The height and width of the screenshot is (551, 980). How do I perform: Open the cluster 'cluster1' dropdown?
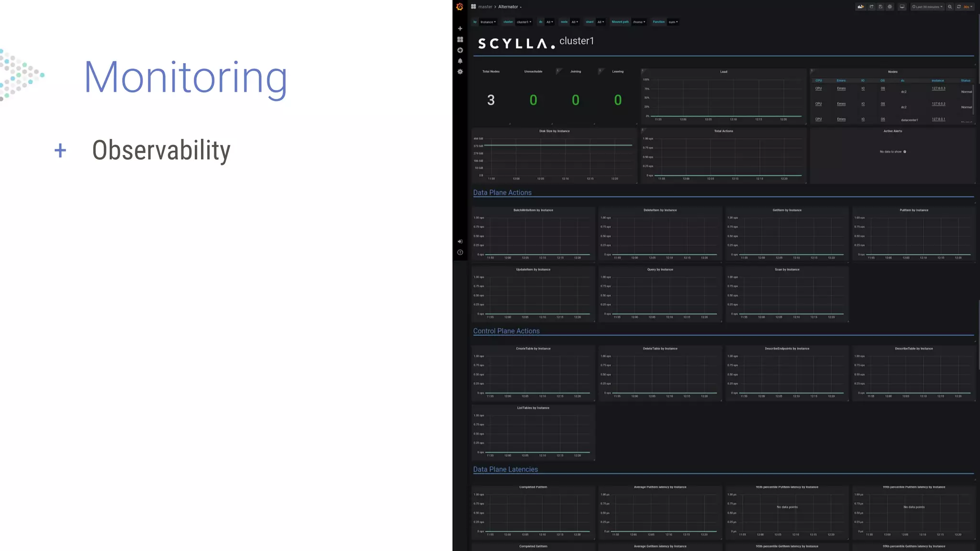click(524, 22)
